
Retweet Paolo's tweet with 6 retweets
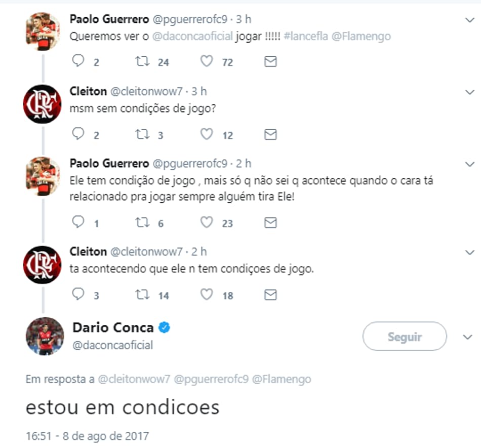coord(142,223)
